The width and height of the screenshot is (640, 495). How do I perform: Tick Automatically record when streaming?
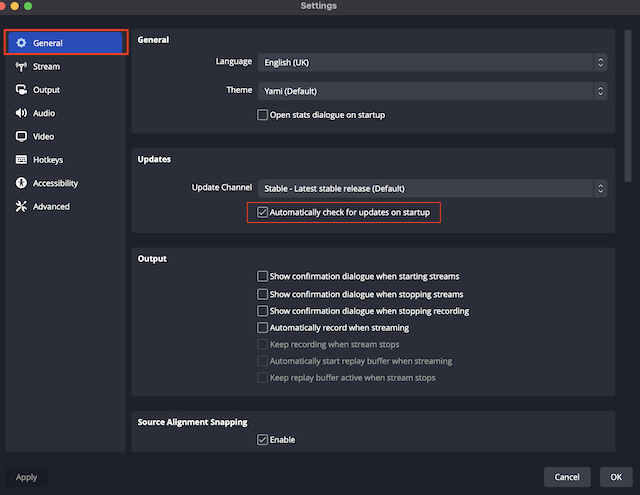(263, 327)
